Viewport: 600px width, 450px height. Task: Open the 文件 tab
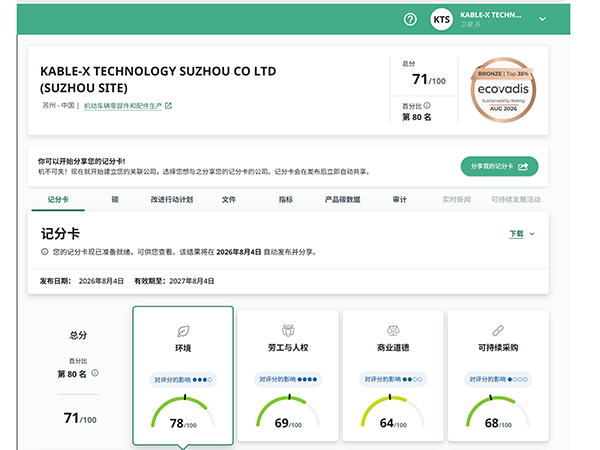pos(229,199)
